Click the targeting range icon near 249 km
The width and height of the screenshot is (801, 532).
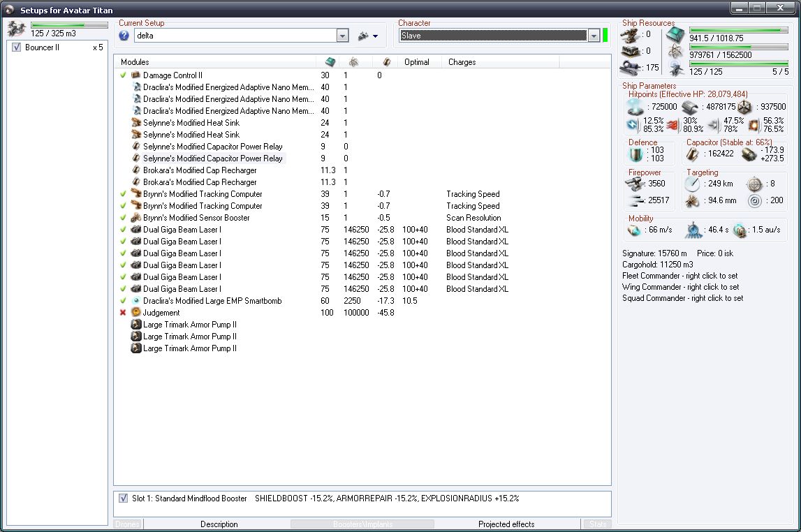tap(692, 184)
